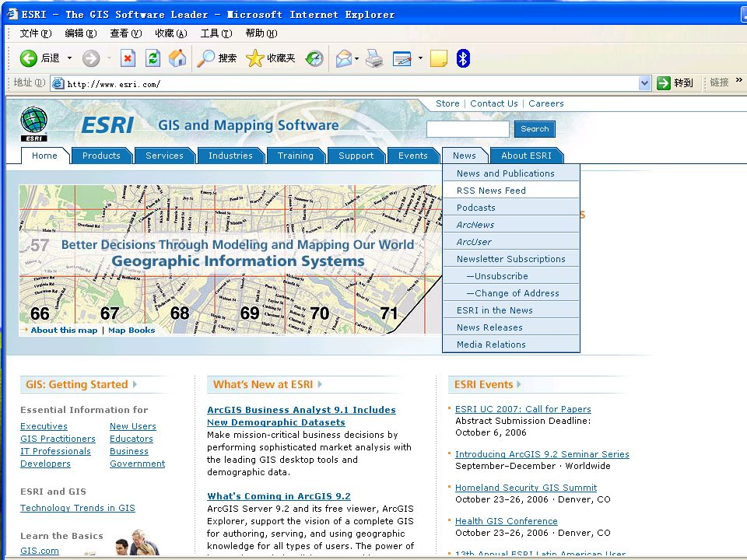Click the grey Forward arrow icon

click(x=90, y=58)
